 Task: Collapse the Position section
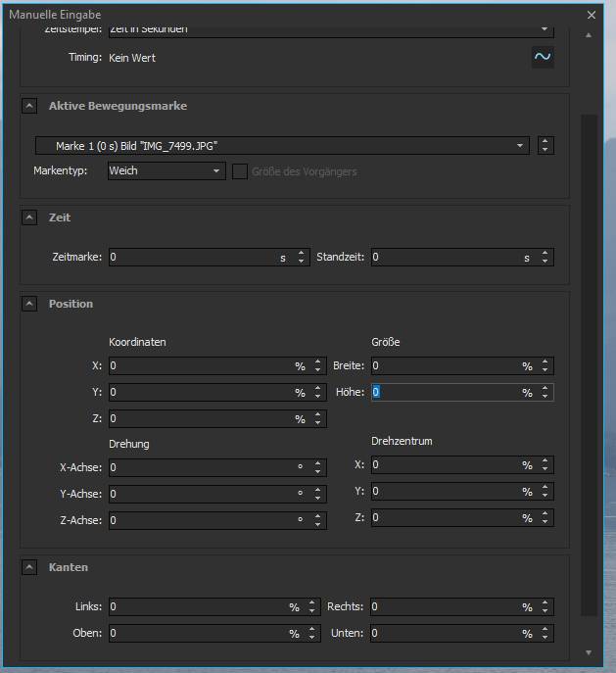click(x=29, y=304)
